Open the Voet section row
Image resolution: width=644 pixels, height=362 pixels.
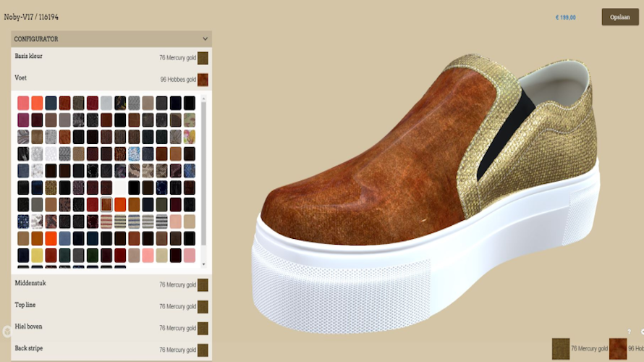(111, 80)
